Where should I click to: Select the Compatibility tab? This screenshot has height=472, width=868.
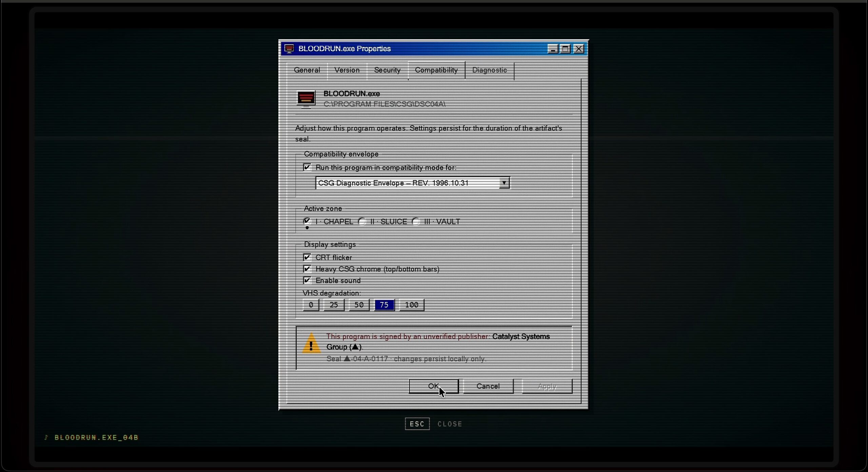click(x=436, y=70)
